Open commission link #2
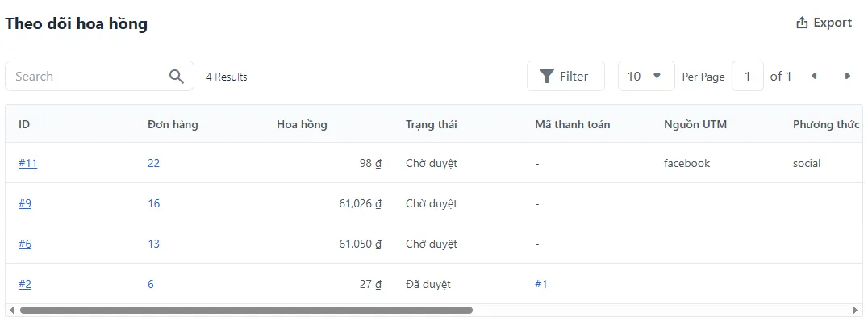This screenshot has height=334, width=868. coord(25,284)
